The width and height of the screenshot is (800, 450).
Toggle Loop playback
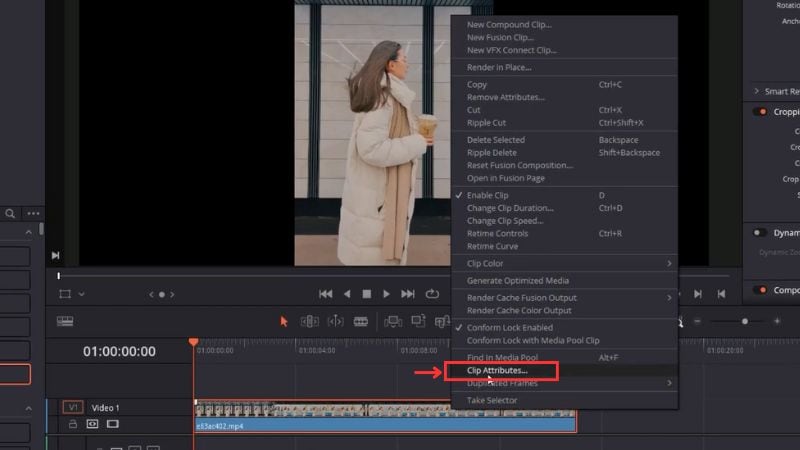pos(432,294)
